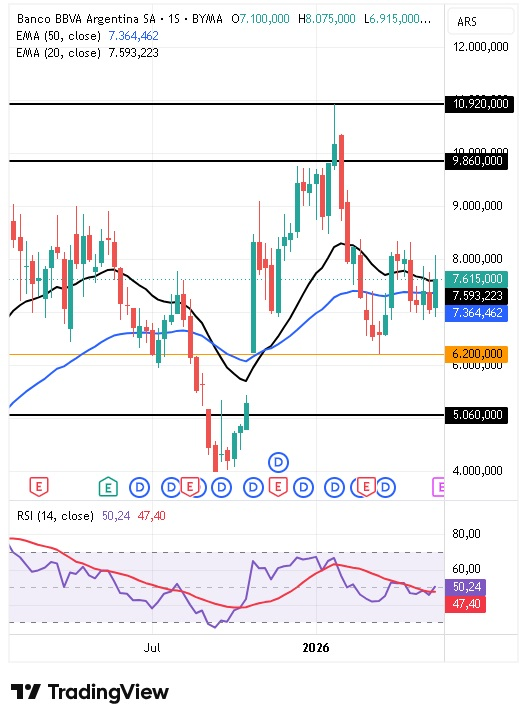Click the 50,24 value in RSI legend
This screenshot has height=709, width=528.
[116, 515]
